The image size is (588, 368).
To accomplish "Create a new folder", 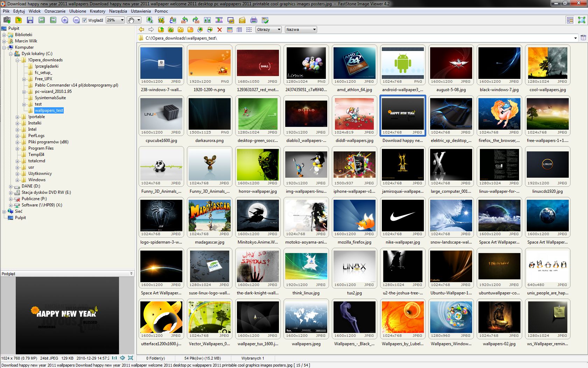I will pyautogui.click(x=190, y=30).
